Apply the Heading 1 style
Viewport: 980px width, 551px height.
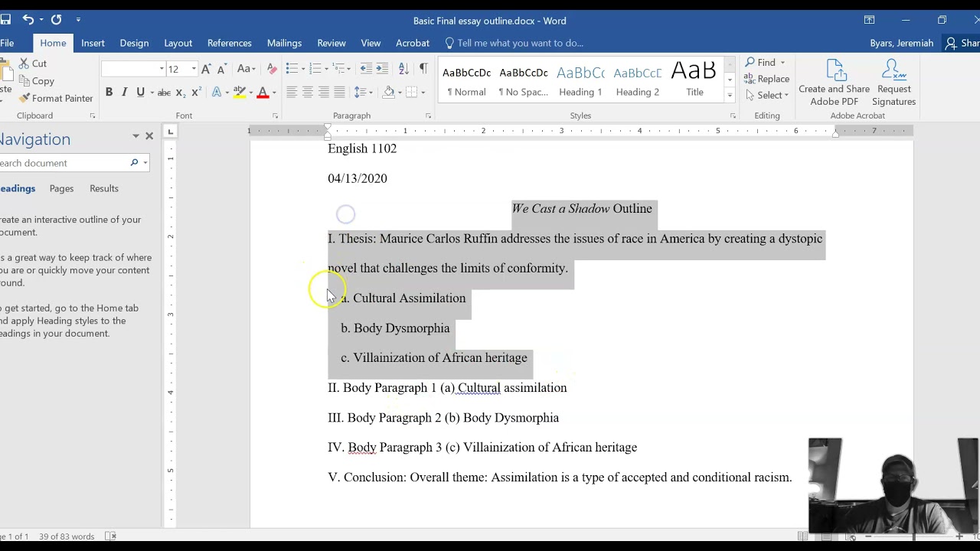[x=580, y=80]
